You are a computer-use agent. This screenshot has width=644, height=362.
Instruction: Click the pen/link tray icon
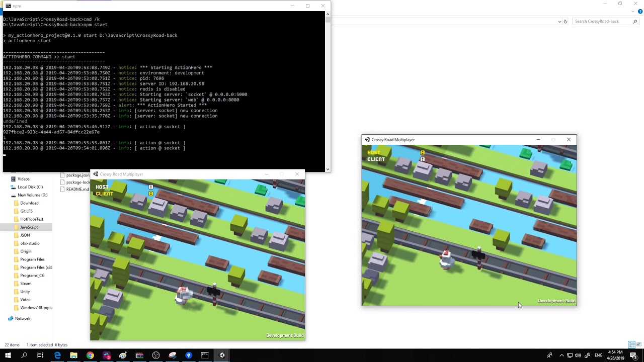click(587, 355)
